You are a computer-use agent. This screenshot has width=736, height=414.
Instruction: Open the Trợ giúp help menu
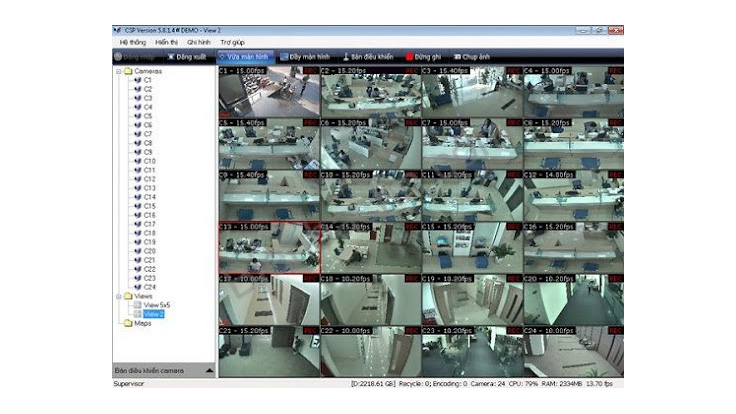click(232, 43)
